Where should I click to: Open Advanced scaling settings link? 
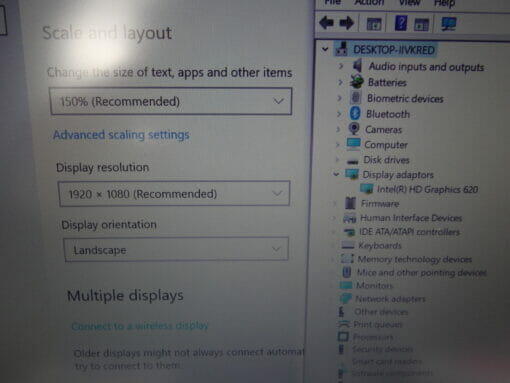(x=121, y=135)
